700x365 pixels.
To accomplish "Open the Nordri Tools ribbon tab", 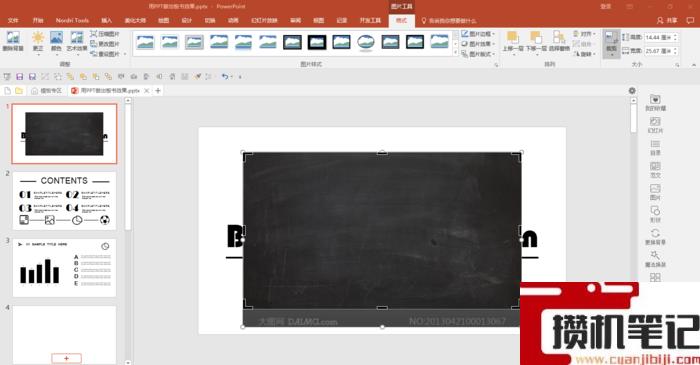I will 72,21.
